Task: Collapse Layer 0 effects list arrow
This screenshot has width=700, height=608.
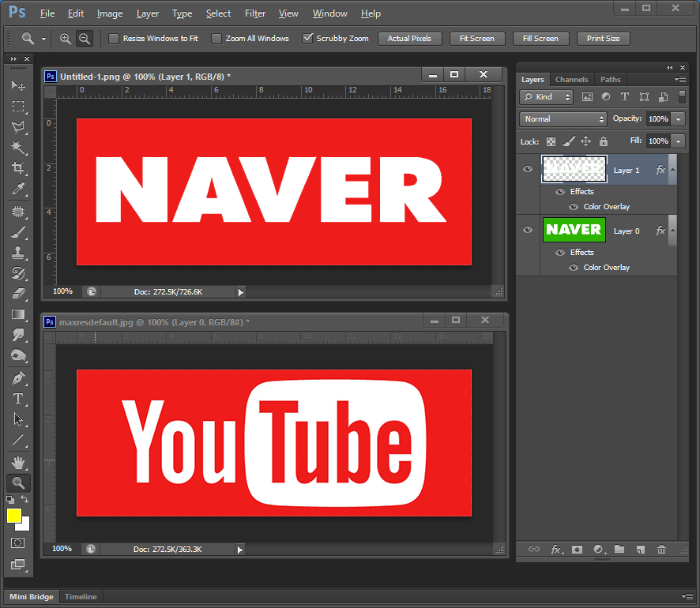Action: pyautogui.click(x=673, y=230)
